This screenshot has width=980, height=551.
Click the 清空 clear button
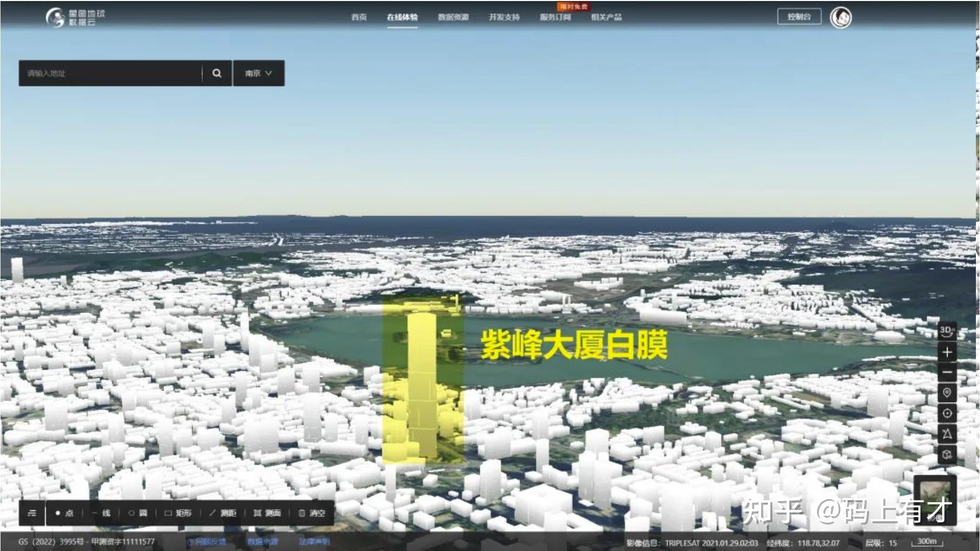coord(312,513)
